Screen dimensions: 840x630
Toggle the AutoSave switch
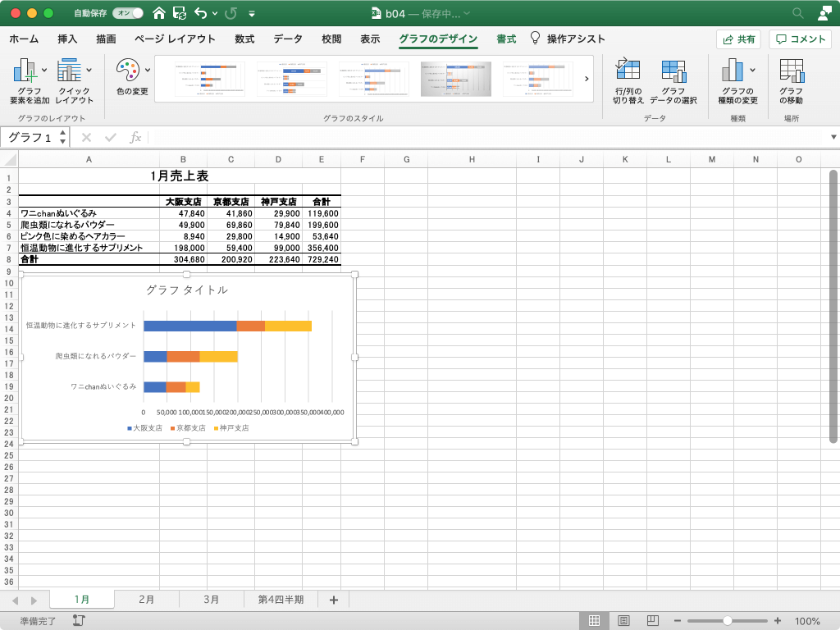click(128, 13)
